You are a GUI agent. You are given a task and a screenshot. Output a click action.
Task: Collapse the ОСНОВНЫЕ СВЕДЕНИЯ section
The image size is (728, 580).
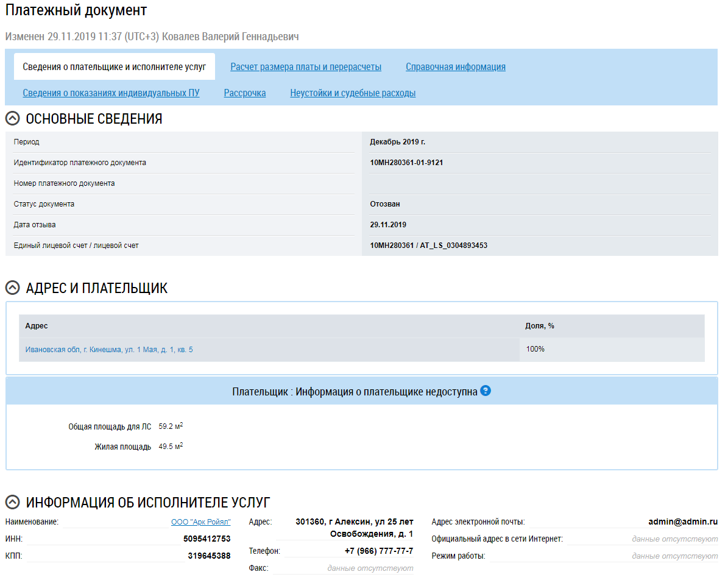pyautogui.click(x=12, y=119)
